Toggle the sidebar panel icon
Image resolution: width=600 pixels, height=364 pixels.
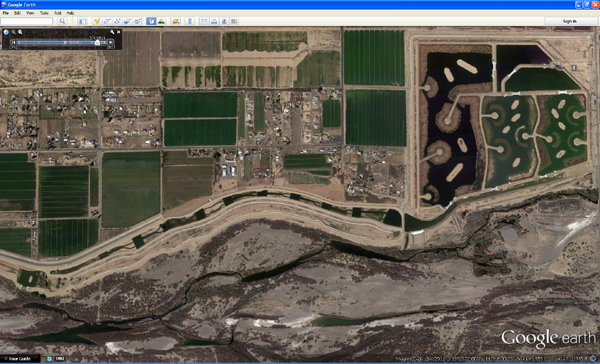(82, 21)
